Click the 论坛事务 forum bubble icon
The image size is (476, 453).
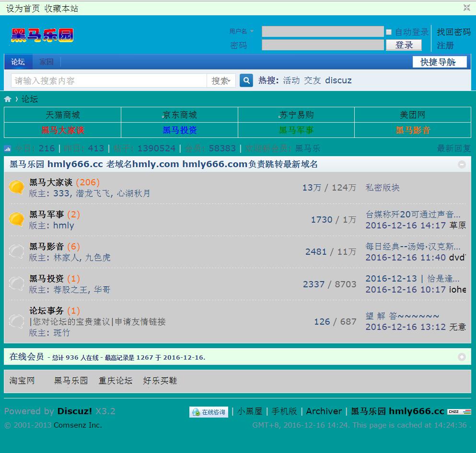pos(16,321)
